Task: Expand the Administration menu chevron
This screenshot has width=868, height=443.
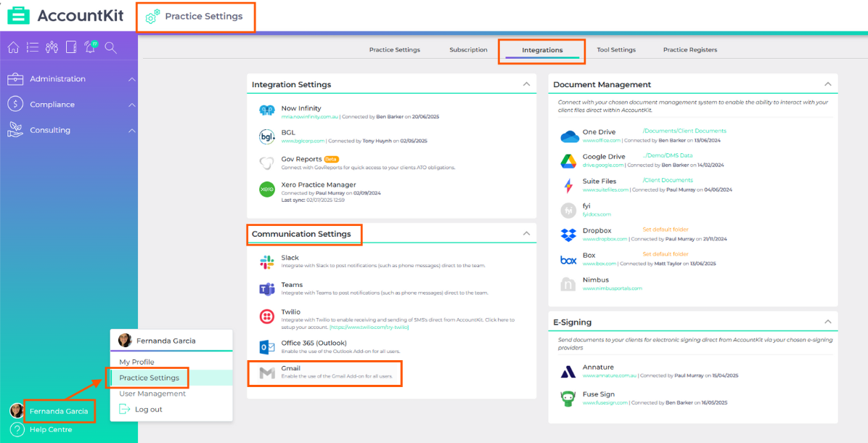Action: click(x=132, y=79)
